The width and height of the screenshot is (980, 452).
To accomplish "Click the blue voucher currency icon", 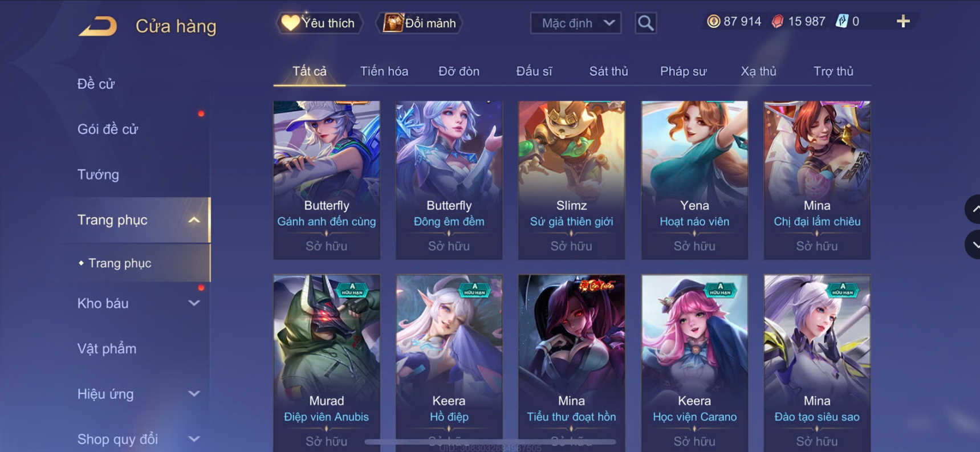I will [842, 22].
